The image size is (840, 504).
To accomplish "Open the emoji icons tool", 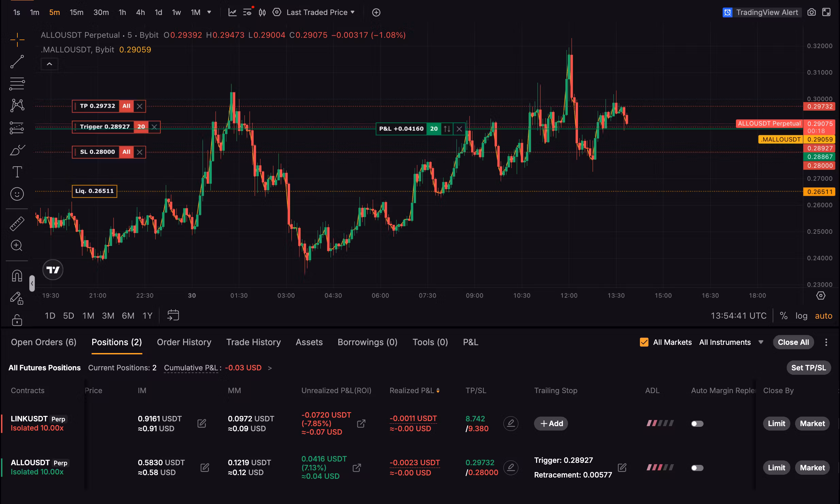I will coord(17,194).
